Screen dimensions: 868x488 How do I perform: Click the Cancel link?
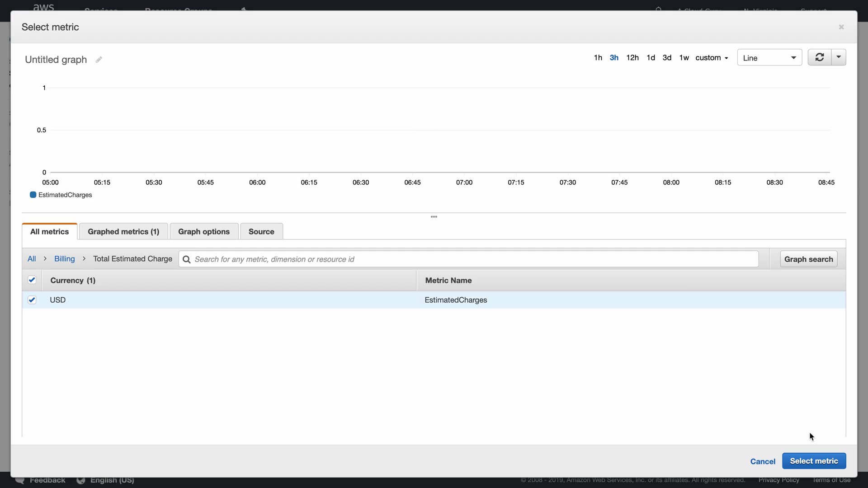click(762, 461)
